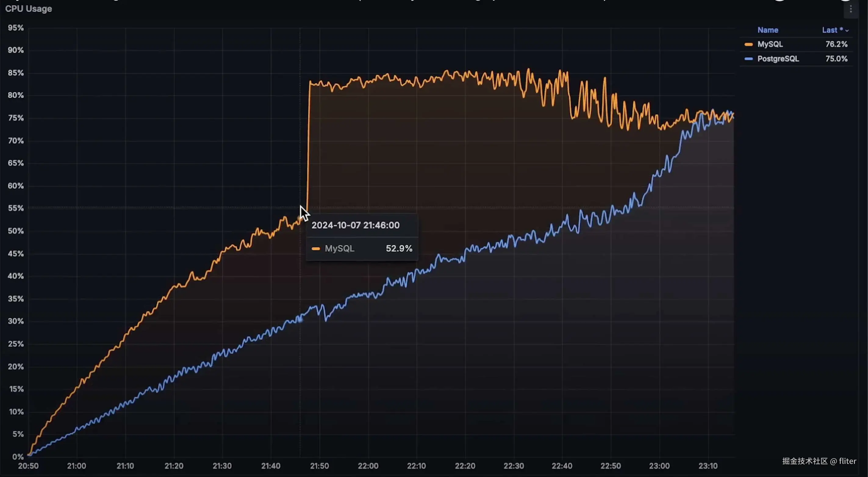
Task: Click the PostgreSQL blue legend color swatch
Action: [x=748, y=59]
